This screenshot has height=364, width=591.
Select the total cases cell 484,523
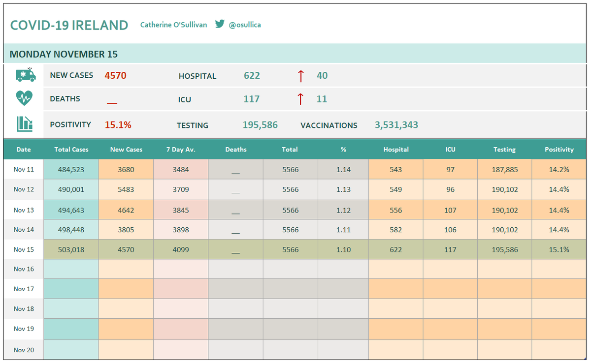click(x=71, y=169)
